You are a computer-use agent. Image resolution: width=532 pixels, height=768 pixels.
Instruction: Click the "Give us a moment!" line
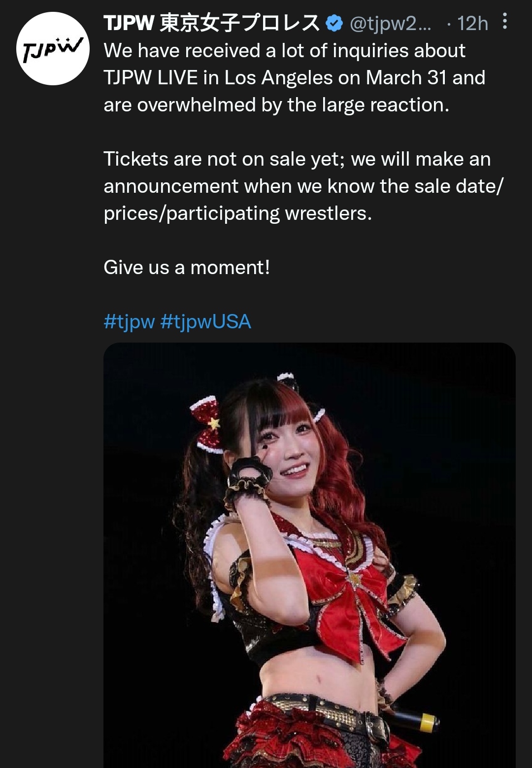(187, 267)
